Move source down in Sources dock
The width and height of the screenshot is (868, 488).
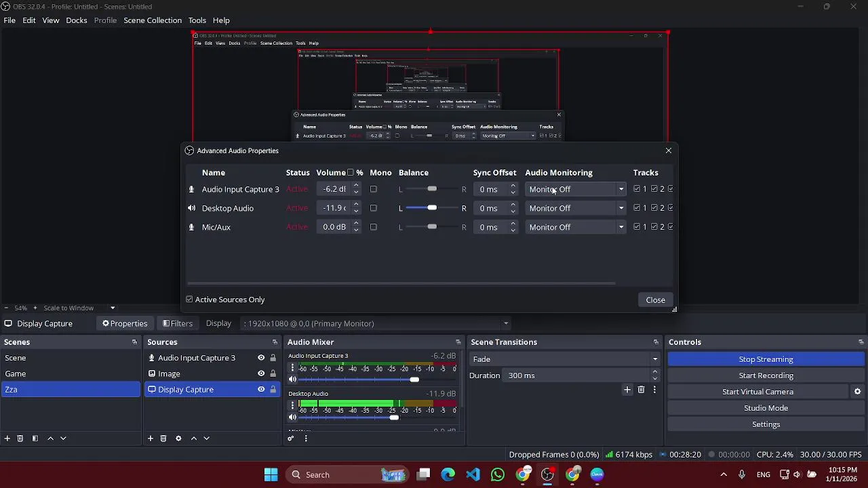click(207, 439)
